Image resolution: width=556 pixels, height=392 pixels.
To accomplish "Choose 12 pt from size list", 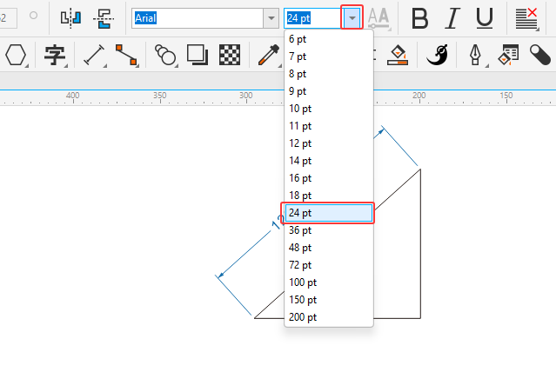I will coord(329,143).
